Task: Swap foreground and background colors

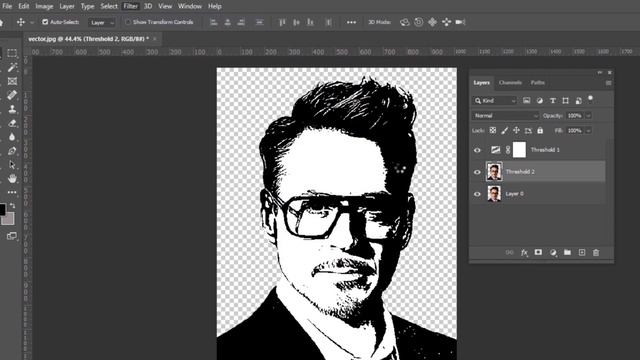Action: (x=12, y=205)
